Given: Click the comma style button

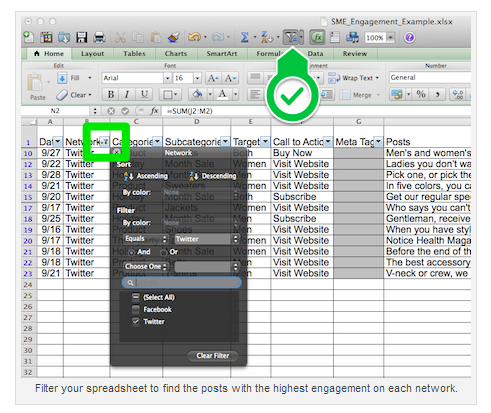Looking at the screenshot, I should (x=437, y=94).
